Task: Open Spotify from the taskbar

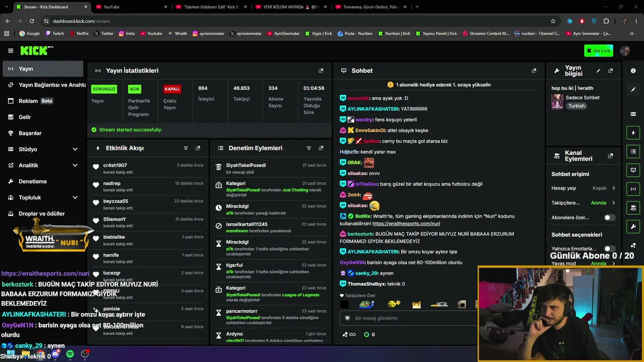Action: 70,354
